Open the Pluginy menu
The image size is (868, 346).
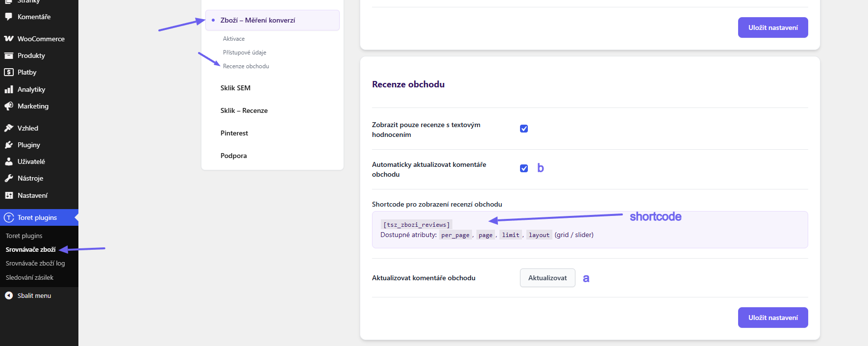(29, 145)
